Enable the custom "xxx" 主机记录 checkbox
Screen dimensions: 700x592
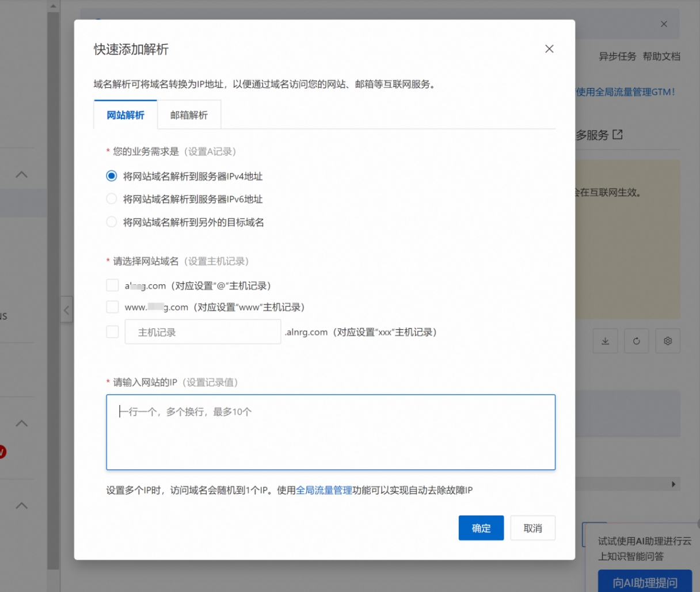tap(112, 332)
